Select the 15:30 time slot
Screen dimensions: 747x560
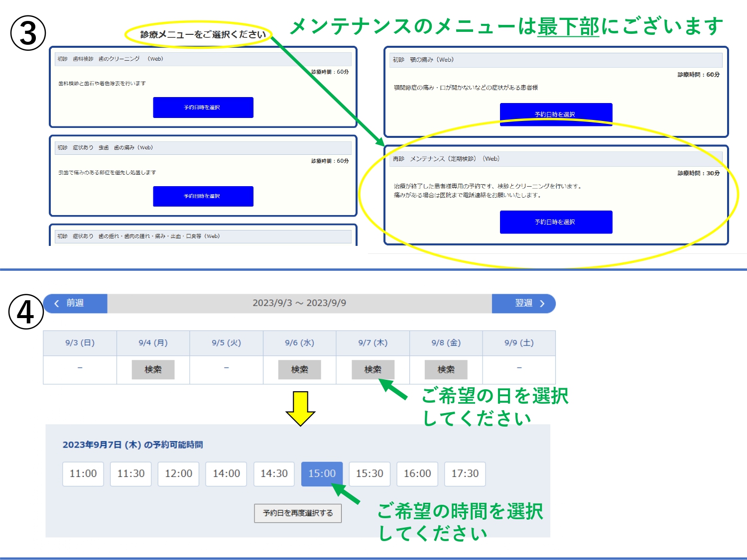[370, 473]
